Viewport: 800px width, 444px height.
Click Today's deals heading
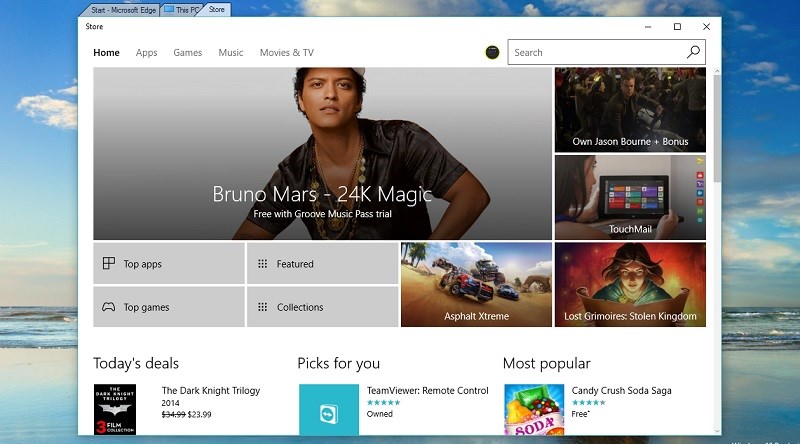[x=136, y=363]
